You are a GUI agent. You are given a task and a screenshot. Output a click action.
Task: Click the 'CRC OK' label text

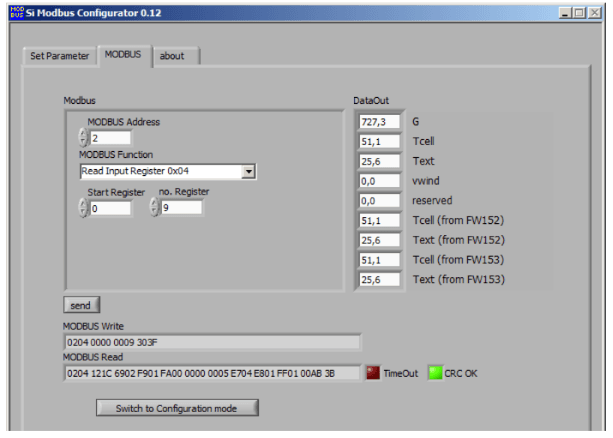pyautogui.click(x=461, y=374)
